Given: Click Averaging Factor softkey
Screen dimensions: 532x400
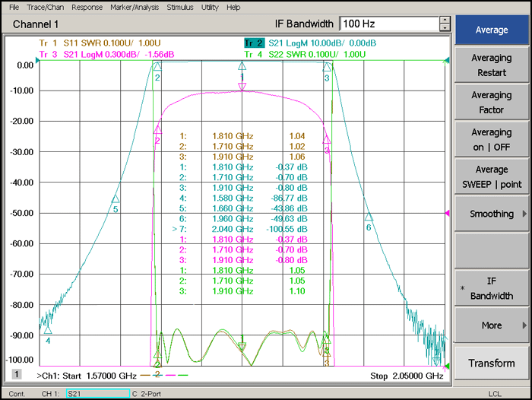Looking at the screenshot, I should (492, 102).
